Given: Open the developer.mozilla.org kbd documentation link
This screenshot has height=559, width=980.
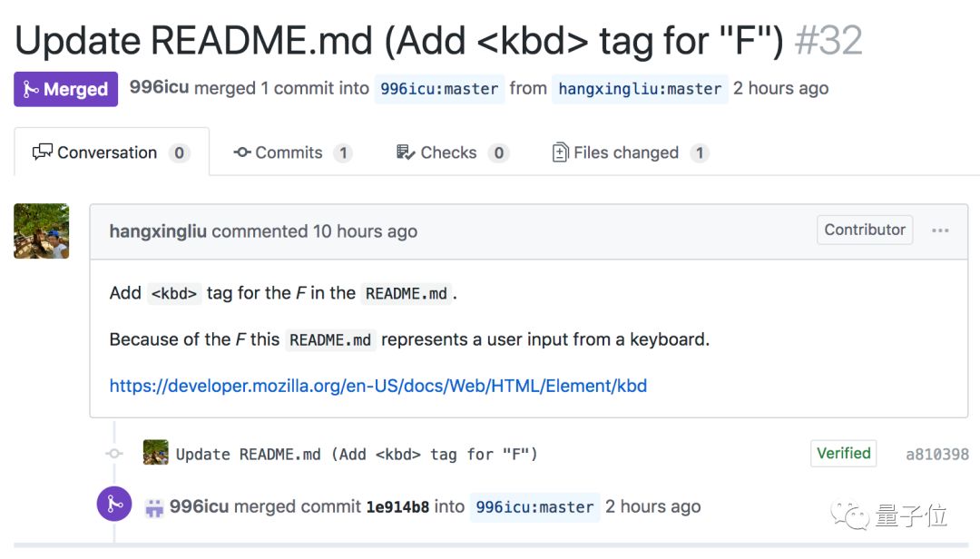Looking at the screenshot, I should (377, 386).
